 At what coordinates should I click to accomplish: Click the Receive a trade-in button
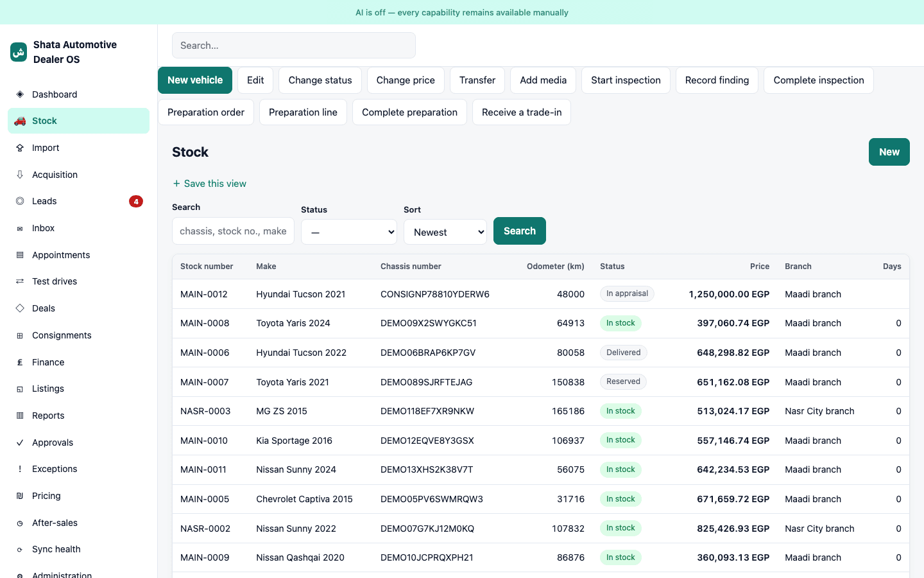click(522, 112)
